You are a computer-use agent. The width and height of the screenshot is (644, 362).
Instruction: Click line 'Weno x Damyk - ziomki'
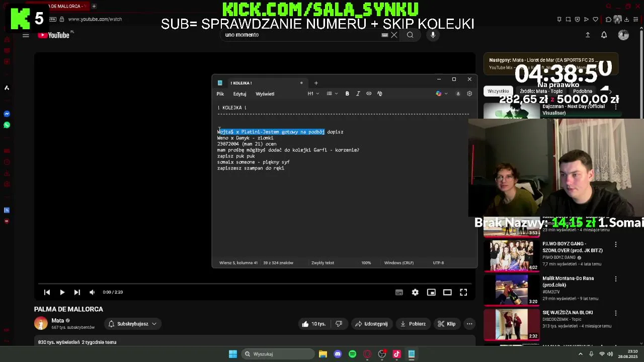[x=245, y=138]
